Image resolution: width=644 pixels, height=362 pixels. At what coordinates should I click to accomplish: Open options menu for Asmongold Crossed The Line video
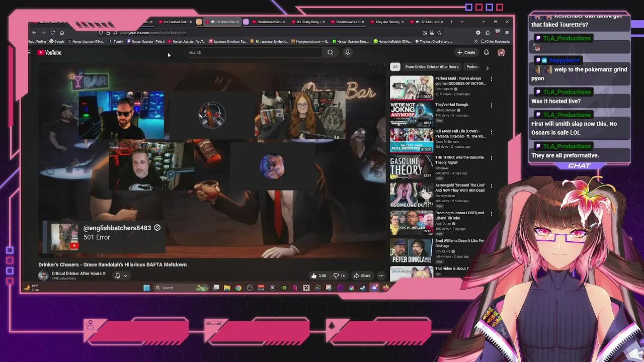(492, 186)
